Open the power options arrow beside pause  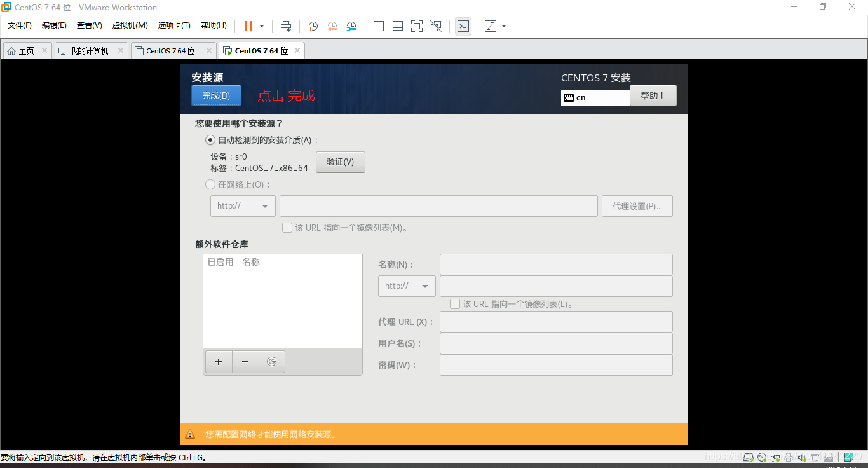tap(262, 26)
